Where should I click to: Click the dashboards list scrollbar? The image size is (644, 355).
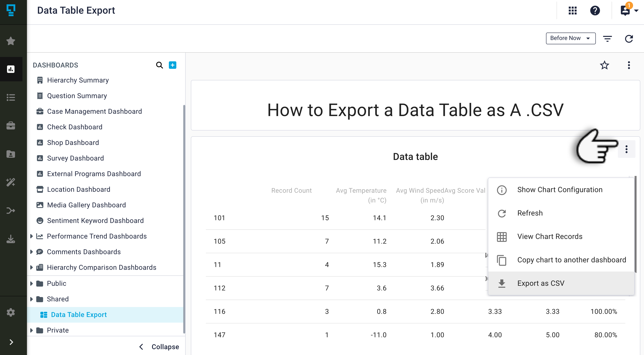(x=184, y=219)
